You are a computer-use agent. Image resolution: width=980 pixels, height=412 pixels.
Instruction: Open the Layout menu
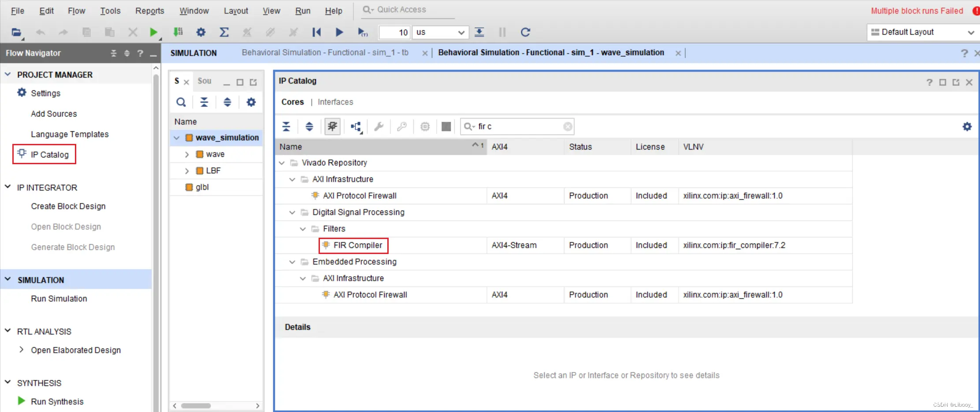[236, 11]
